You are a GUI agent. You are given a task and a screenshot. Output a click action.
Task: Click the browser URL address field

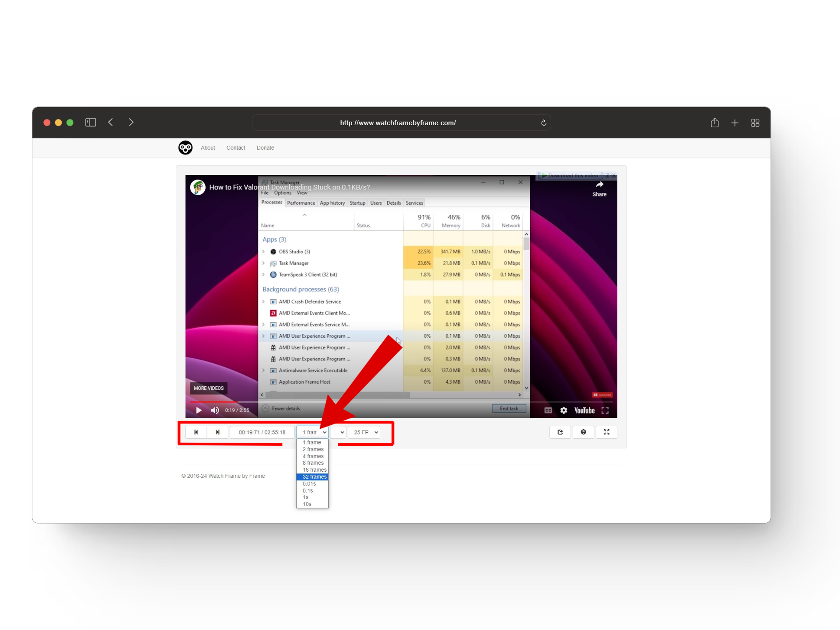pyautogui.click(x=398, y=123)
